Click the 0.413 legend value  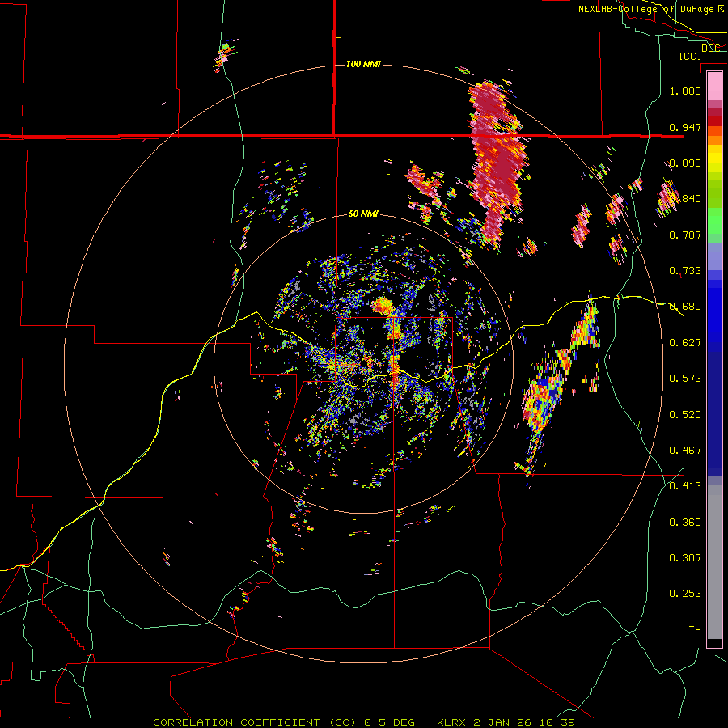pyautogui.click(x=685, y=486)
